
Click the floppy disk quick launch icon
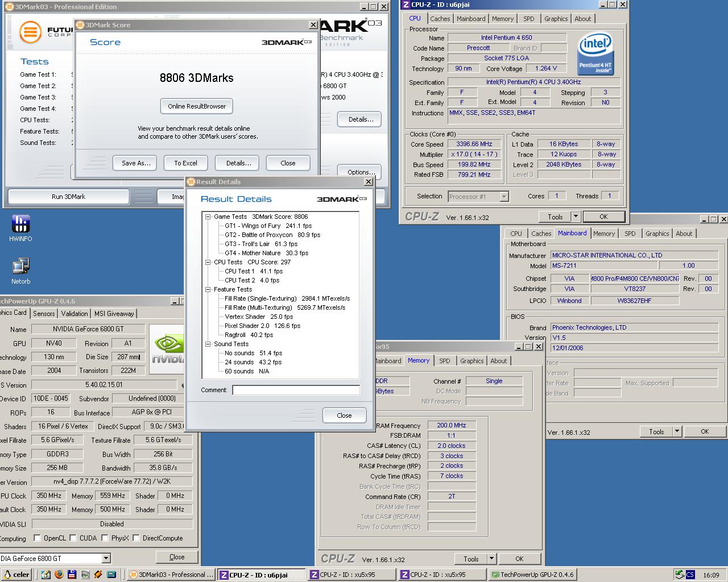(x=72, y=575)
